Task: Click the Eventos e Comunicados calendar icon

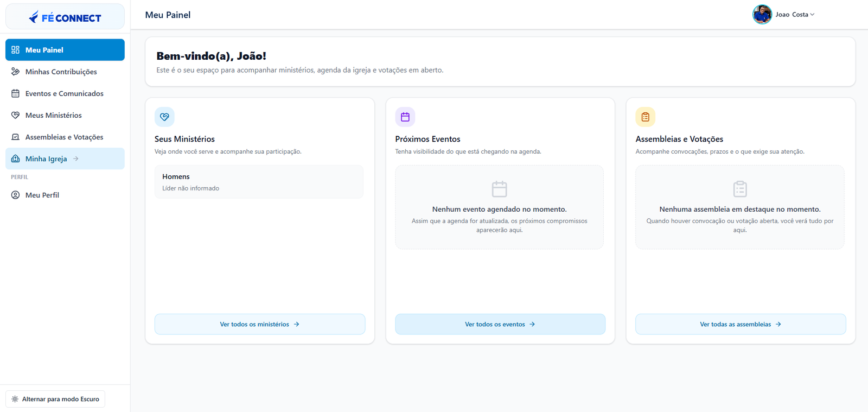Action: pyautogui.click(x=15, y=93)
